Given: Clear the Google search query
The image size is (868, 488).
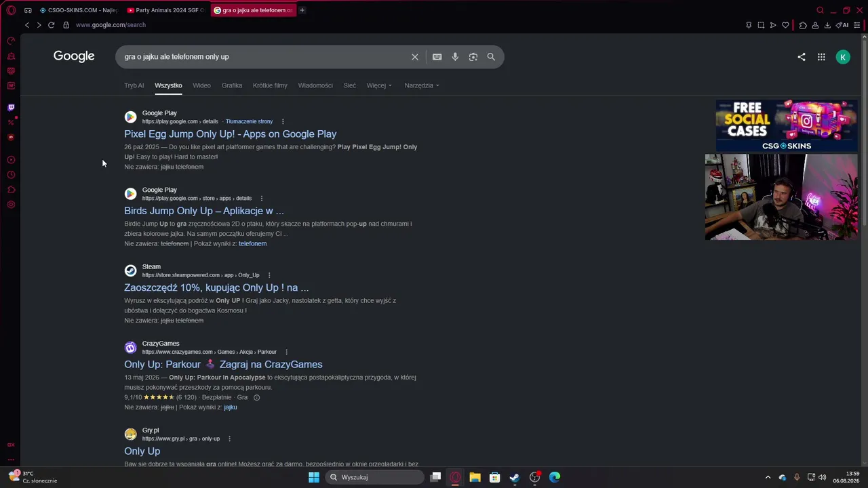Looking at the screenshot, I should (x=415, y=57).
